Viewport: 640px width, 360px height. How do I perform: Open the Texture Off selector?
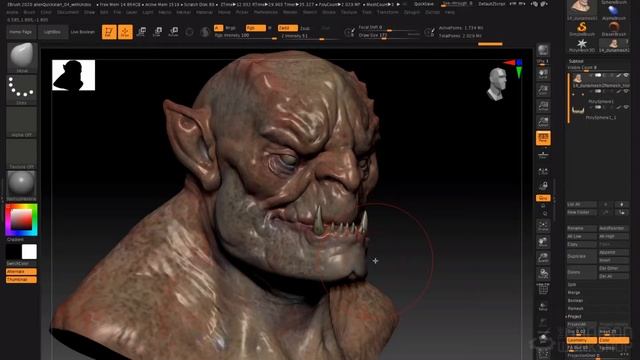click(x=22, y=154)
